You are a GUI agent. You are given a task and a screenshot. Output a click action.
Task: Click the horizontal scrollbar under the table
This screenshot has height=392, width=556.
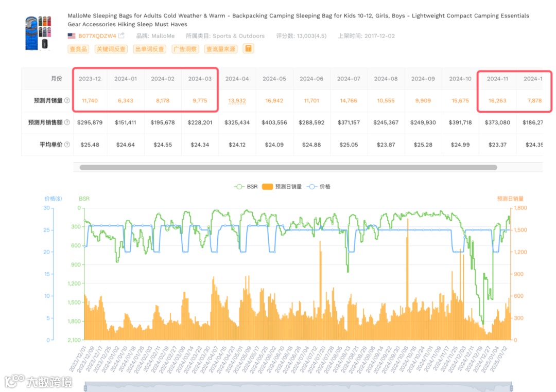click(288, 167)
